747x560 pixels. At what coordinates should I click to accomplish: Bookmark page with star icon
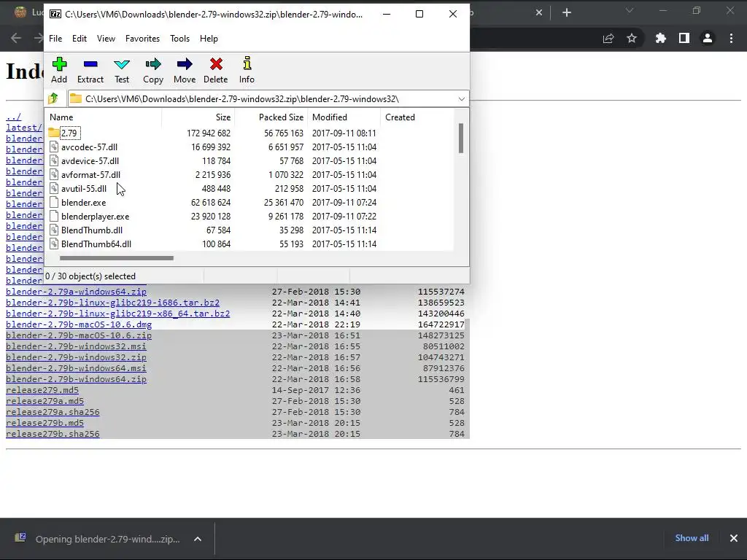click(632, 38)
